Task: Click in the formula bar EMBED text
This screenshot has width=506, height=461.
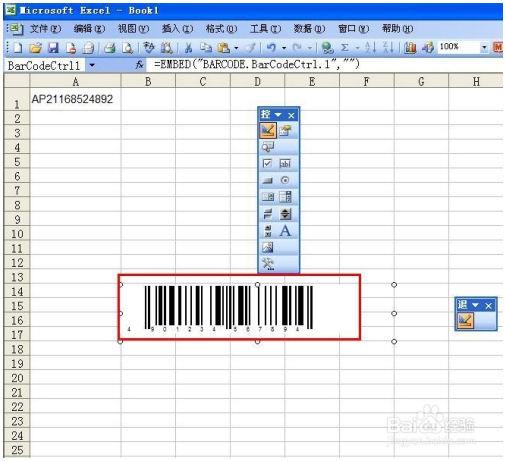Action: point(257,64)
